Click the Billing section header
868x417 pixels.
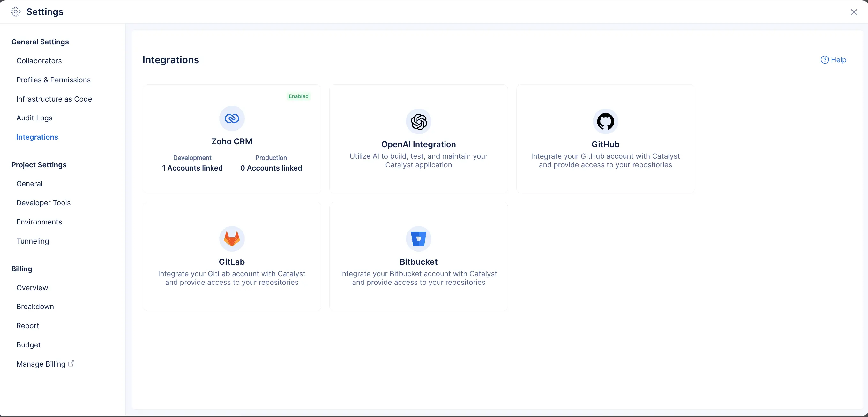tap(22, 269)
